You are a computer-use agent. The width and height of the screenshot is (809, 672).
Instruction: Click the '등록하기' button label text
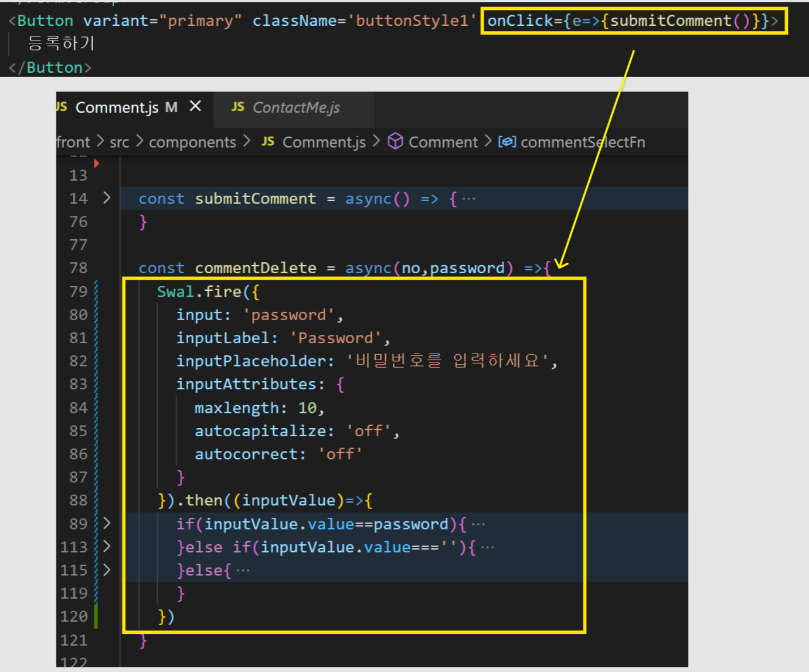click(61, 43)
